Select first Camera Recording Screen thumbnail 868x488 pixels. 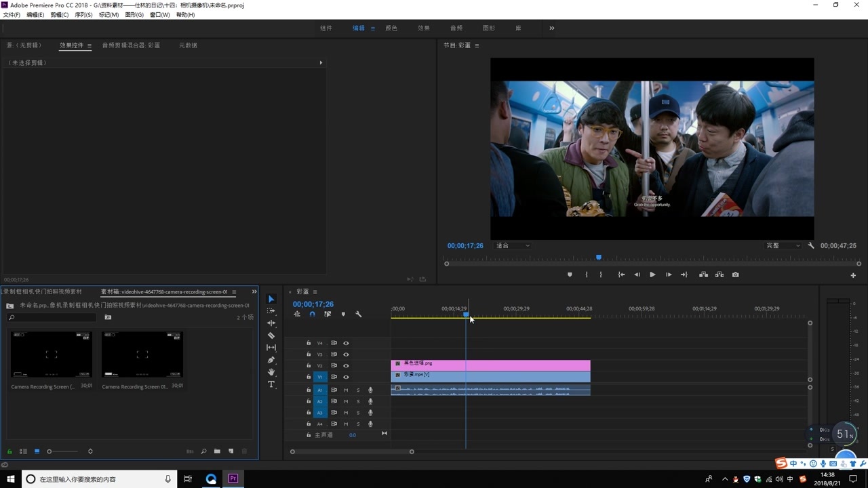tap(52, 354)
